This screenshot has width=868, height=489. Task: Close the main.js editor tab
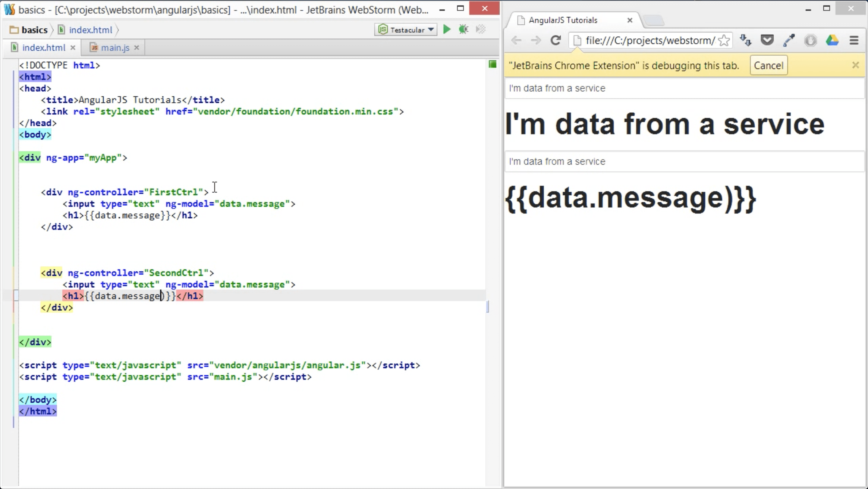coord(137,48)
